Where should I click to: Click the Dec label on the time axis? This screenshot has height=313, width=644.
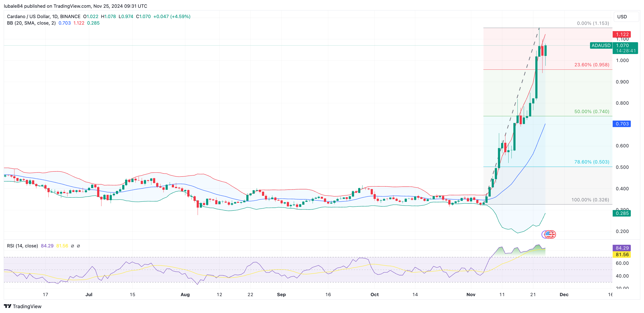(x=564, y=294)
